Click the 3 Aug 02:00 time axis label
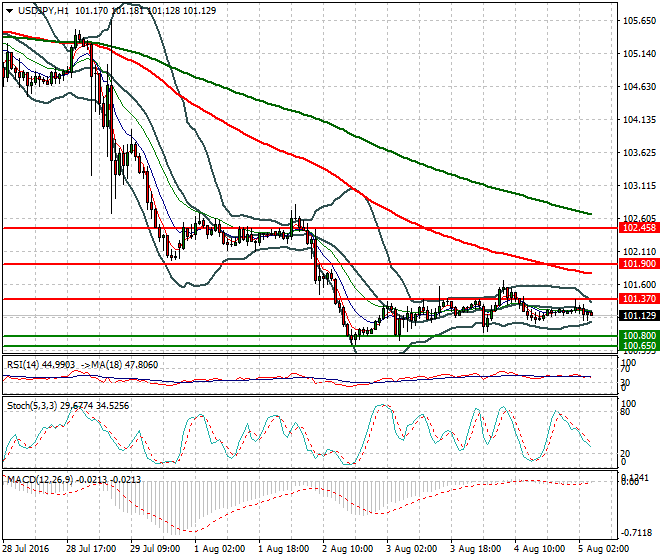 point(411,549)
